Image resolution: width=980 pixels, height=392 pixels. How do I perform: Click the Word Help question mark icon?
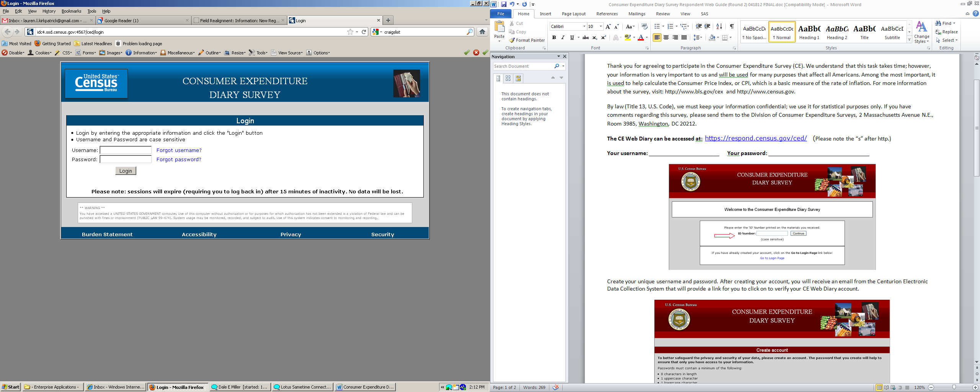(x=976, y=14)
